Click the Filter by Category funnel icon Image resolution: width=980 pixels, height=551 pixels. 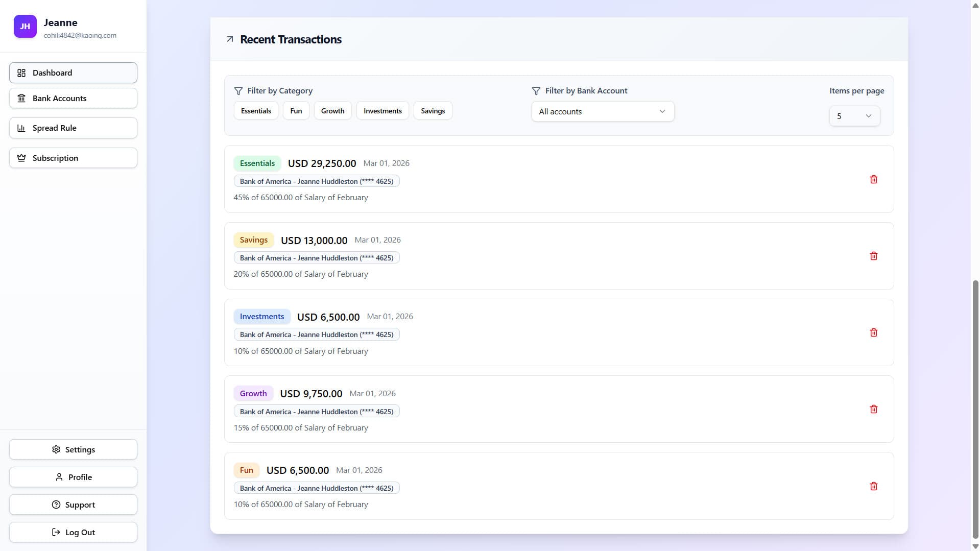(x=238, y=91)
